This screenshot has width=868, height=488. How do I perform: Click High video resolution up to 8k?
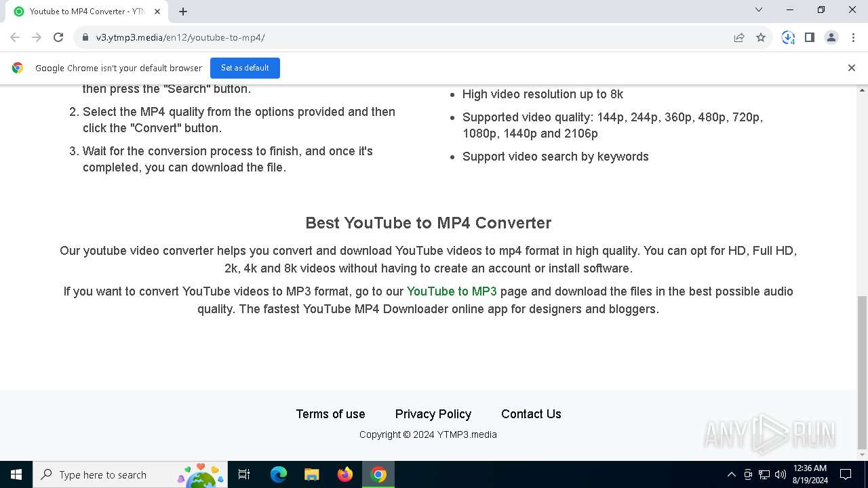pos(542,94)
